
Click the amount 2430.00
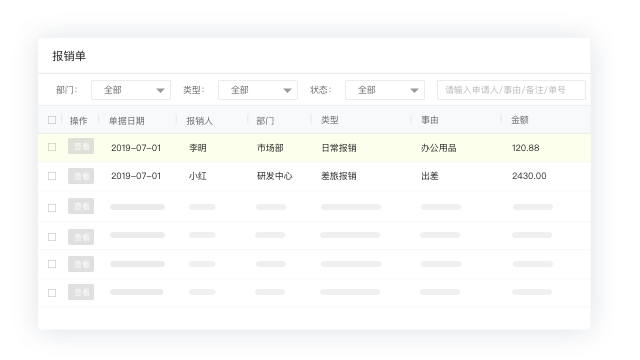(x=529, y=176)
